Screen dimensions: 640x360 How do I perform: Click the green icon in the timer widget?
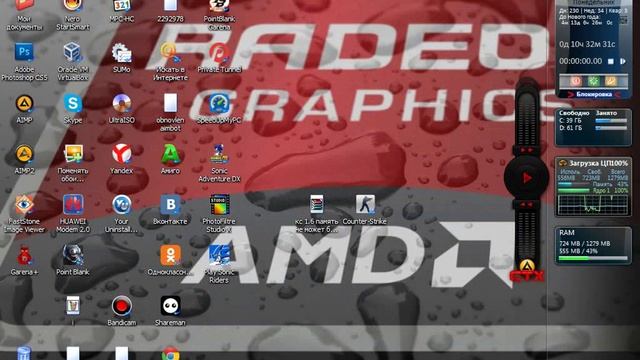pos(593,81)
